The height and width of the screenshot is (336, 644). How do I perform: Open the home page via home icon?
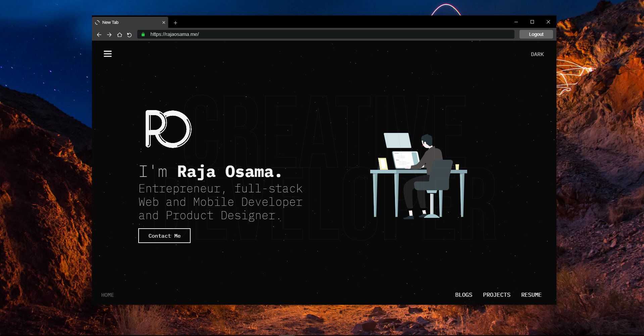pyautogui.click(x=119, y=35)
